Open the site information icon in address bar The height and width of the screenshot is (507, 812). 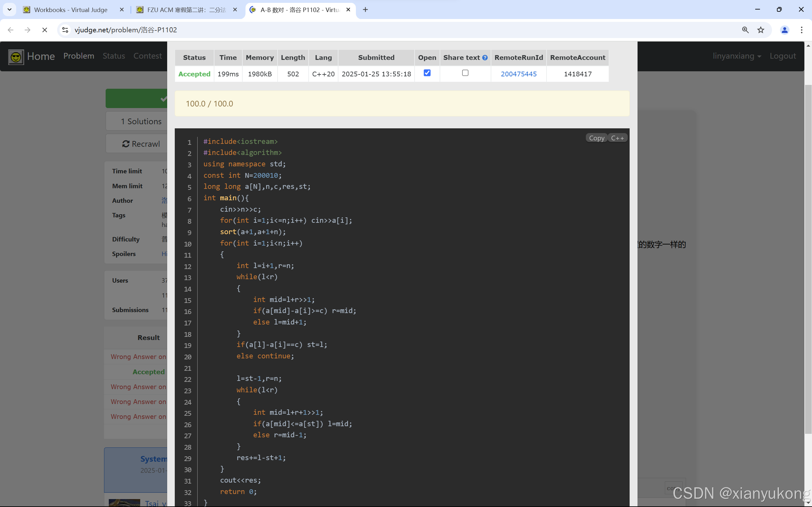(65, 30)
